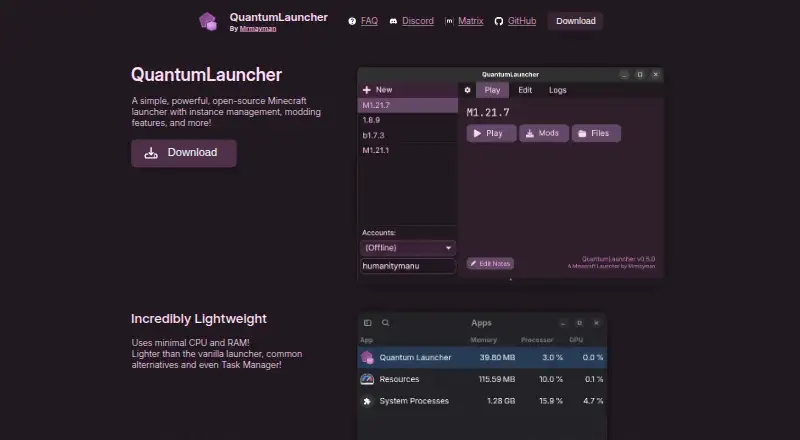Viewport: 800px width, 440px height.
Task: Click the header Download button
Action: [x=576, y=21]
